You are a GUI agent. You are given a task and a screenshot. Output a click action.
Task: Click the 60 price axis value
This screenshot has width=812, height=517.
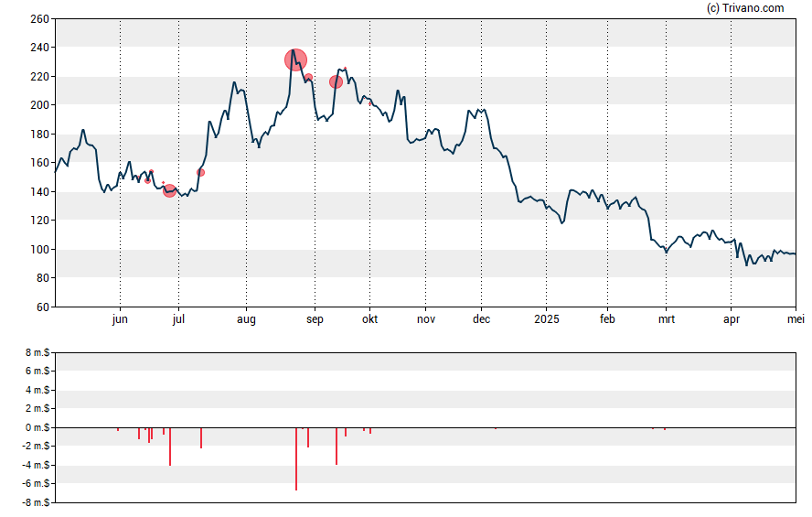click(42, 307)
